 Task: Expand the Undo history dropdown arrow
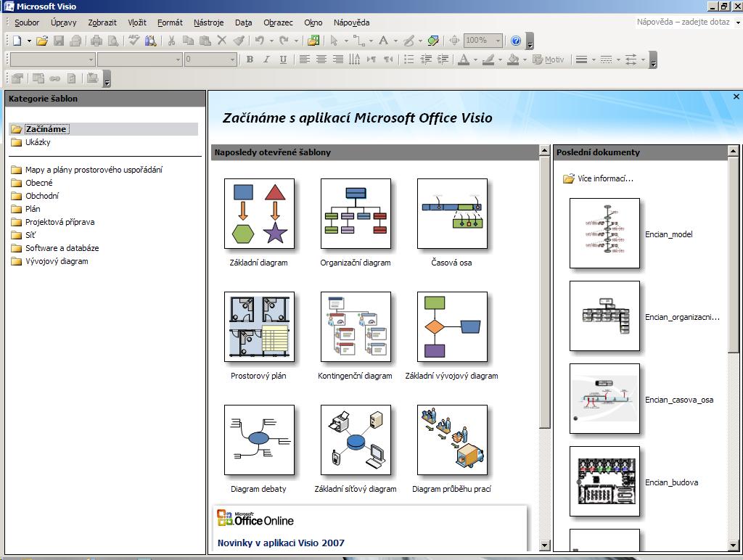(x=271, y=41)
